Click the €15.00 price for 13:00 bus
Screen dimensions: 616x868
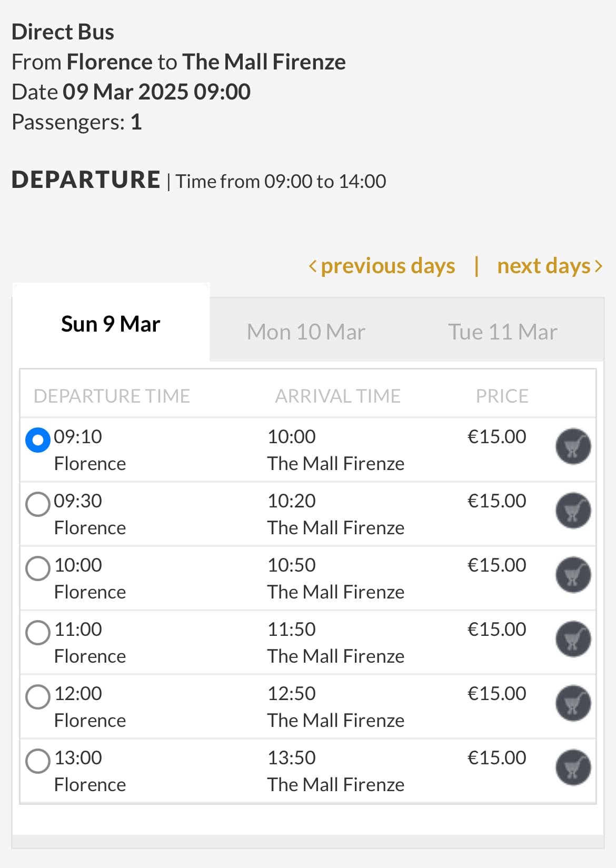(x=496, y=757)
